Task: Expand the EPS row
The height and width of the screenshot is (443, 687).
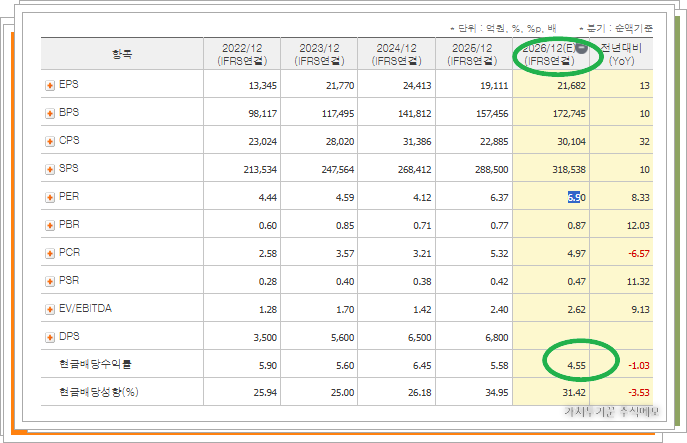Action: point(50,85)
